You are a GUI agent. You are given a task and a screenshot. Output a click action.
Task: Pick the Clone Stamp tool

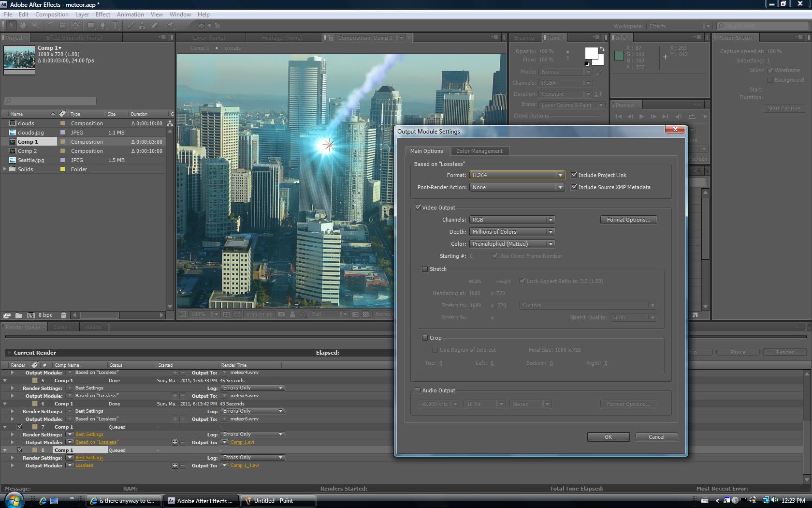coord(143,26)
